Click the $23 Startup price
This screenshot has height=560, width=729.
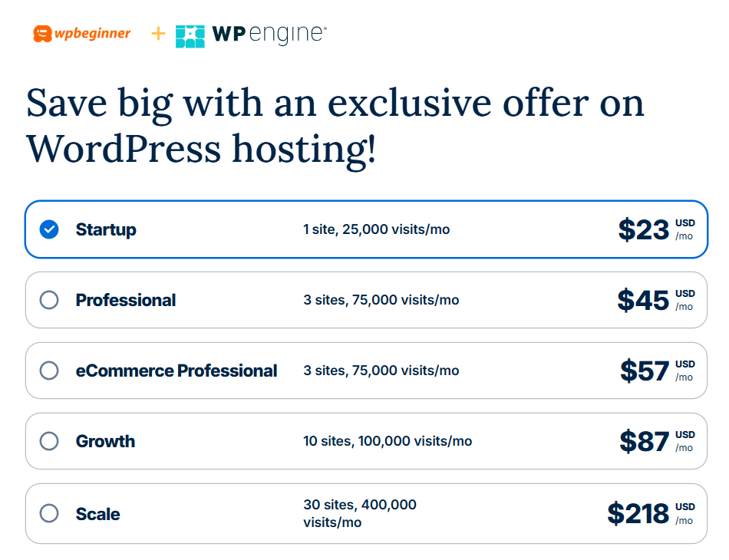point(644,229)
